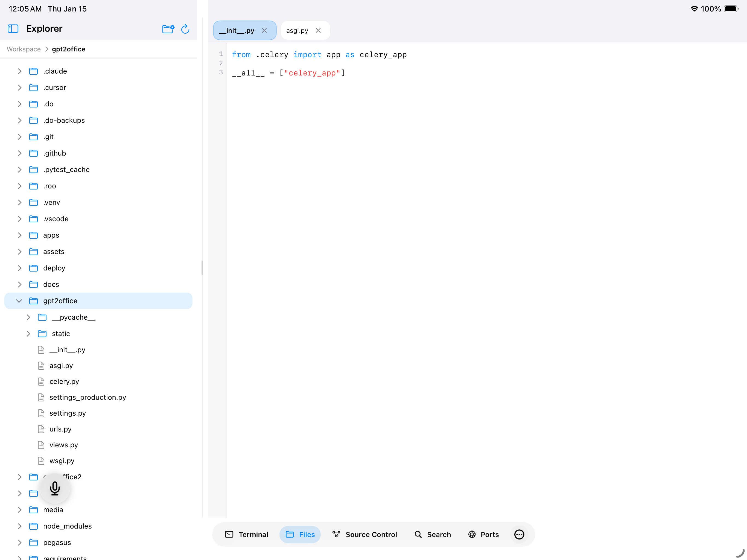
Task: Click the __init__.py file icon
Action: pyautogui.click(x=41, y=349)
